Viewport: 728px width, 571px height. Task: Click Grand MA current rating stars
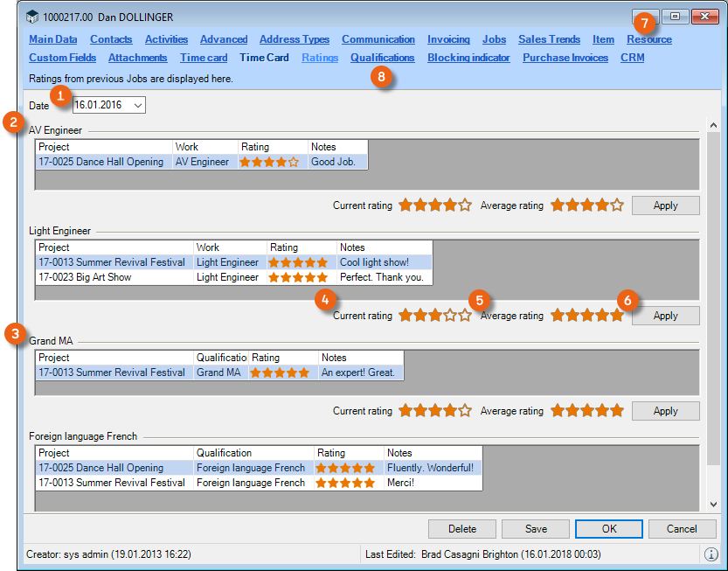point(434,411)
